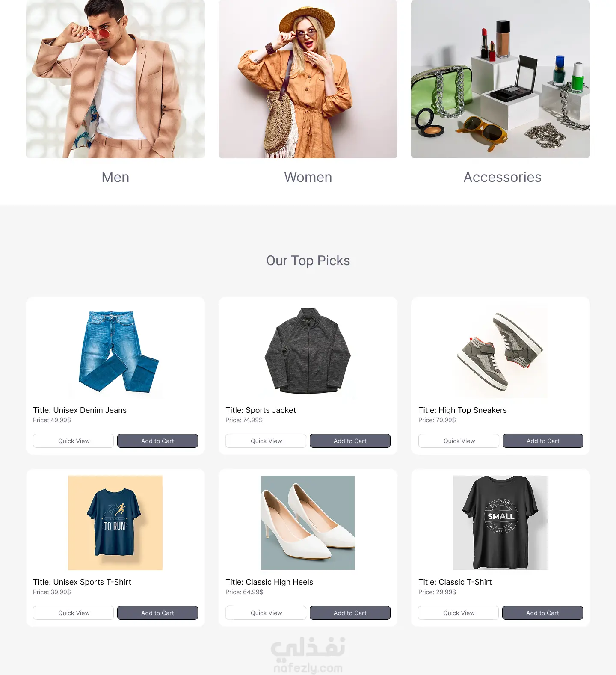This screenshot has height=675, width=616.
Task: Add Unisex Sports T-Shirt to cart
Action: pos(157,613)
